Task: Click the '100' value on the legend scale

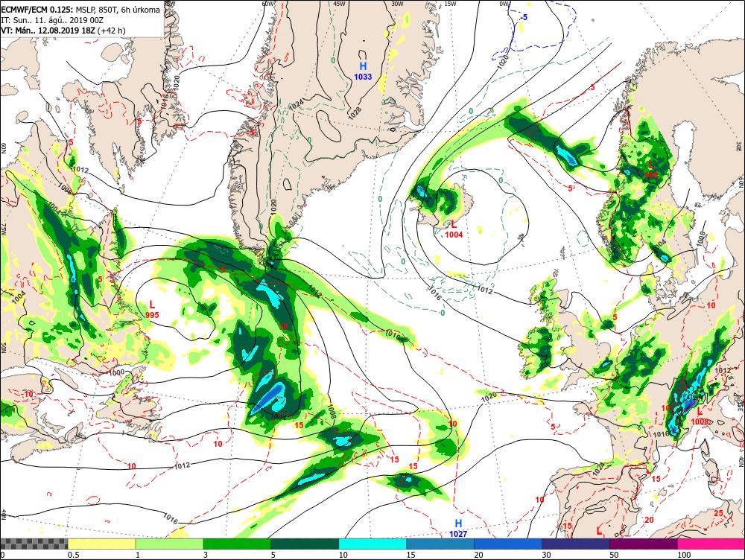Action: pos(684,555)
